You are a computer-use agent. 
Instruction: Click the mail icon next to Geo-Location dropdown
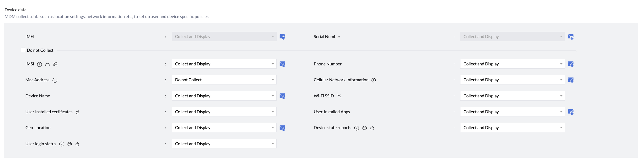[282, 128]
